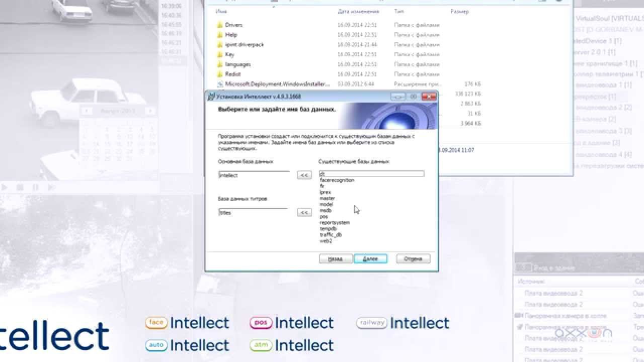Click the Основная база данных input field

254,175
